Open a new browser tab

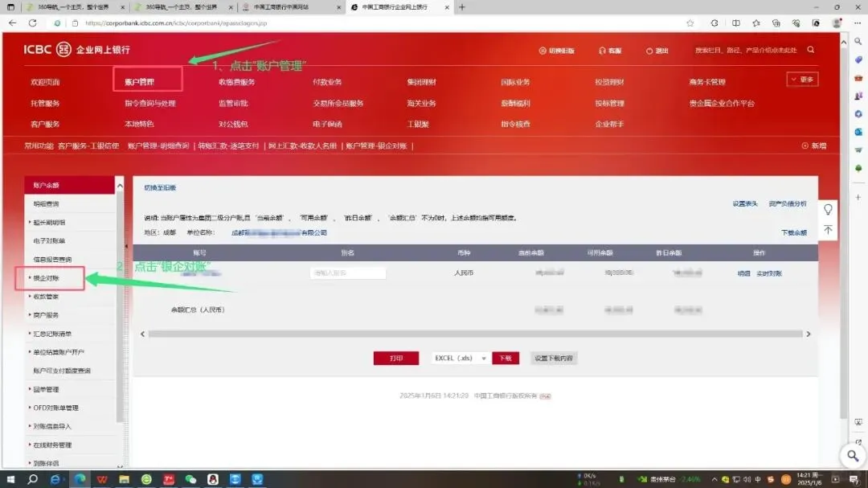tap(461, 7)
